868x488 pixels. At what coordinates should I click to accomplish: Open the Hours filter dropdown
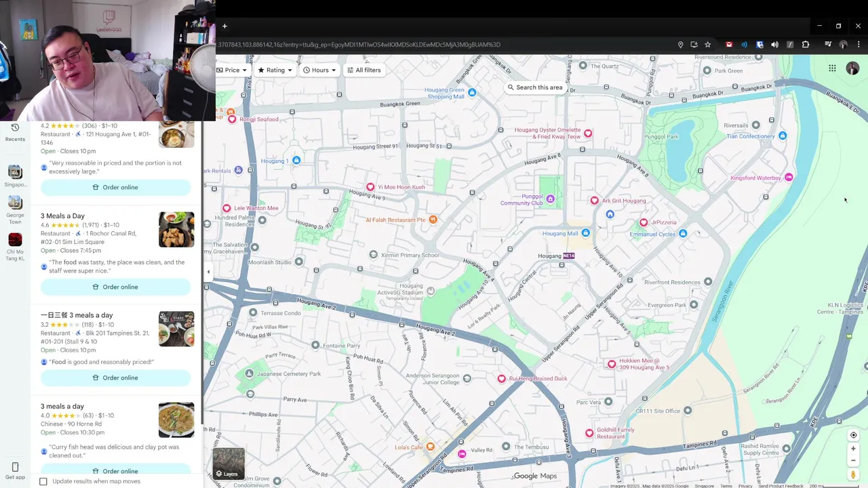(x=319, y=70)
